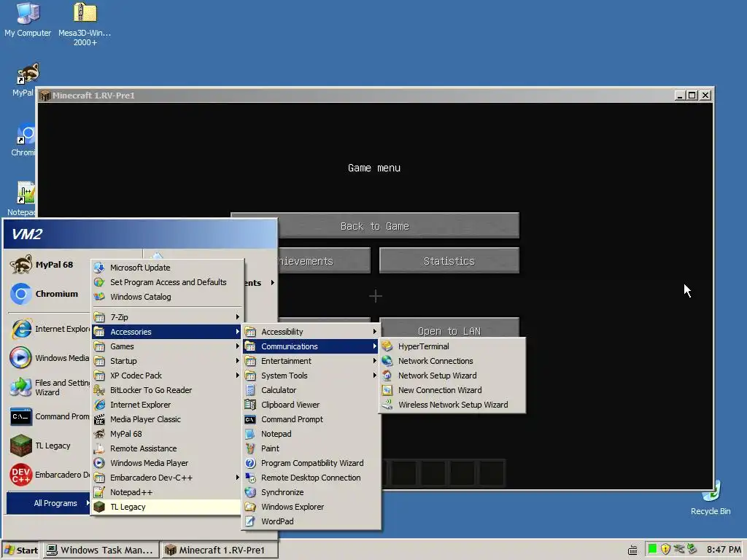Click pinned MyPal 68 in Start menu

point(49,265)
